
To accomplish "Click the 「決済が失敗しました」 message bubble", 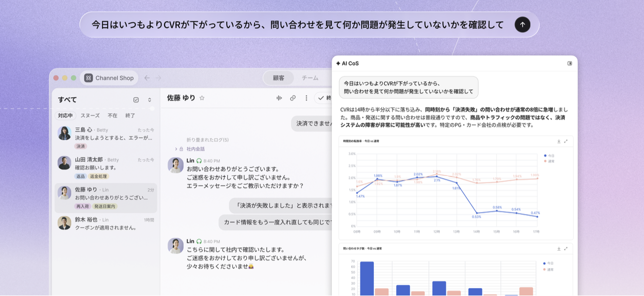I will coord(281,205).
